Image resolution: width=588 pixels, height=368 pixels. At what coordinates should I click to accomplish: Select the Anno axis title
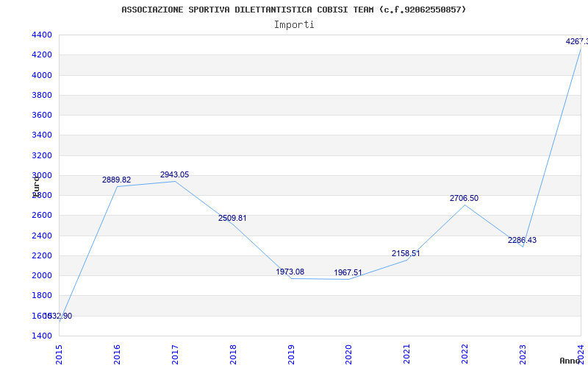(x=570, y=361)
